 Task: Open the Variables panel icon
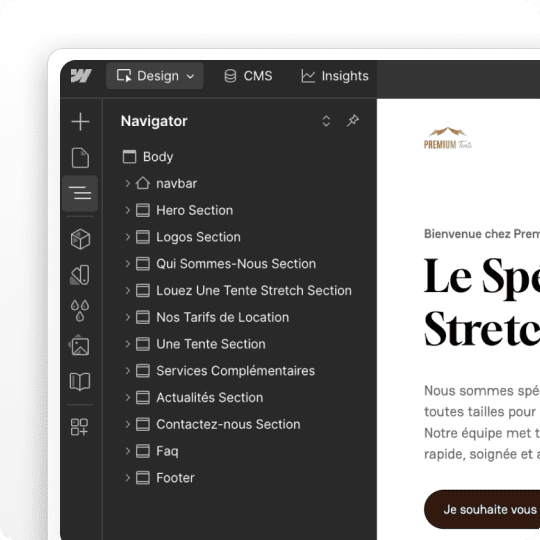click(80, 275)
